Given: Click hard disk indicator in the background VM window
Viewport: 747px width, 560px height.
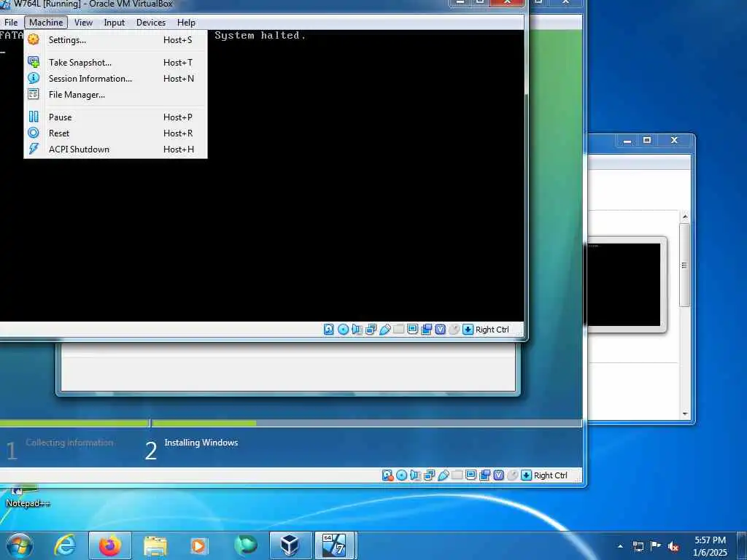Looking at the screenshot, I should 387,475.
